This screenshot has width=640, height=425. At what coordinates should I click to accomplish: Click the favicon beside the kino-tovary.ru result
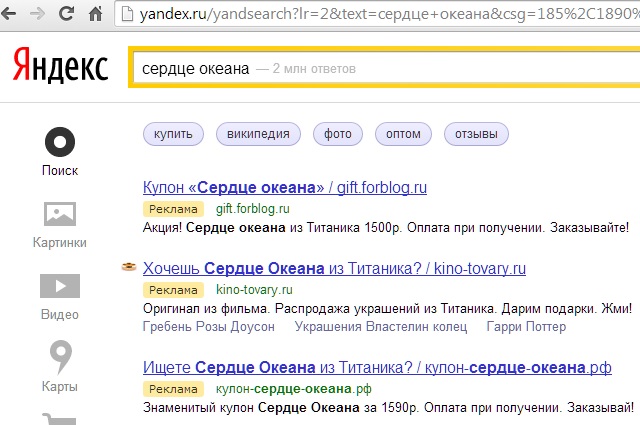point(129,267)
